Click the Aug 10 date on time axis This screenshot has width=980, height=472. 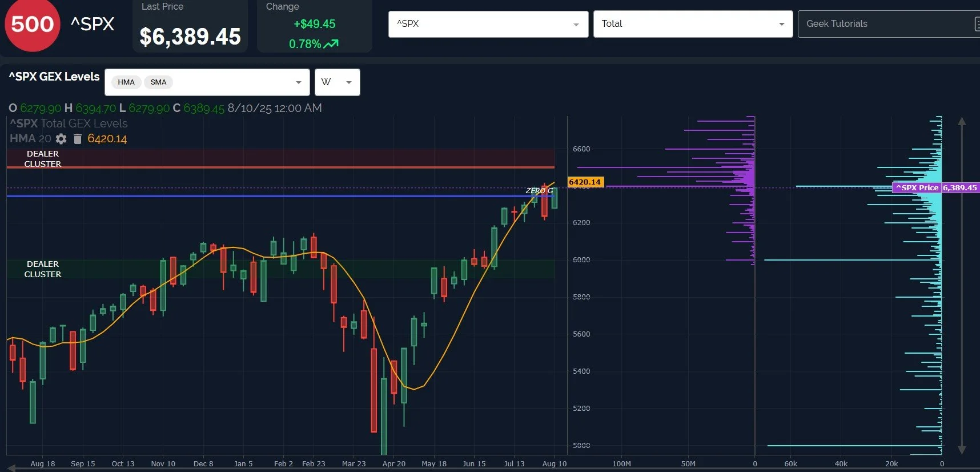(555, 463)
